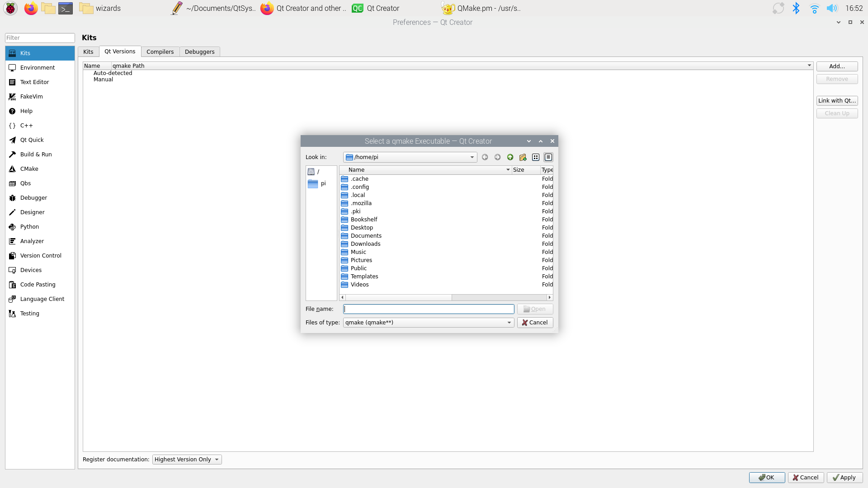Focus the preferences Filter field
This screenshot has height=488, width=868.
click(x=40, y=38)
